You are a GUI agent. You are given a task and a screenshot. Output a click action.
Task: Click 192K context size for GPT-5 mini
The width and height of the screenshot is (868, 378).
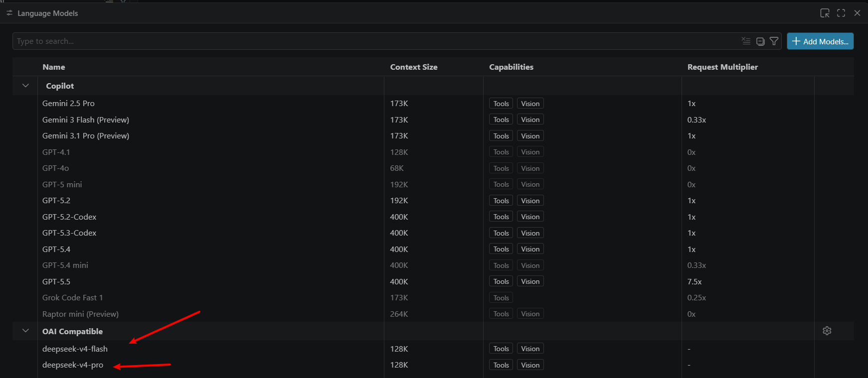tap(399, 184)
